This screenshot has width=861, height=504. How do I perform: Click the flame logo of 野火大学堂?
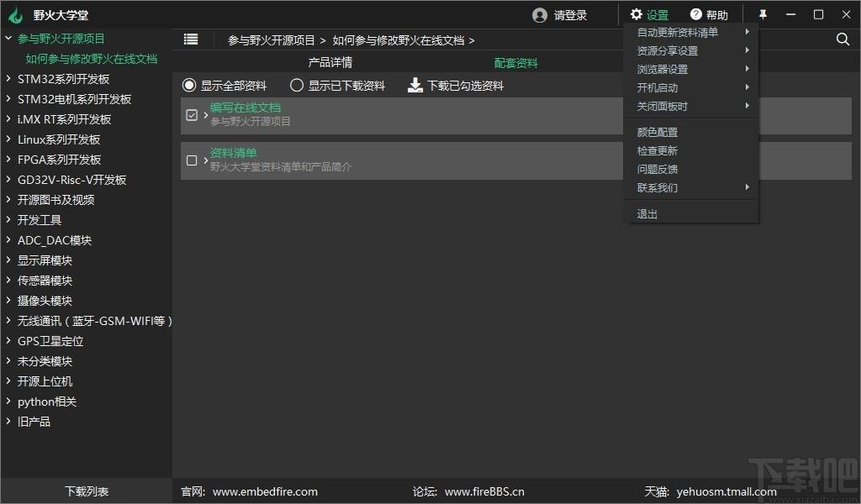(15, 15)
